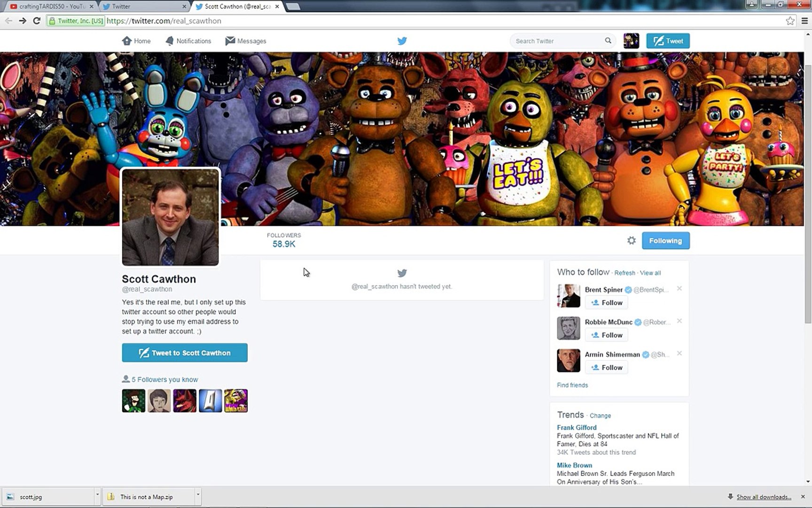Open Notifications in the navbar
This screenshot has width=812, height=508.
click(188, 41)
